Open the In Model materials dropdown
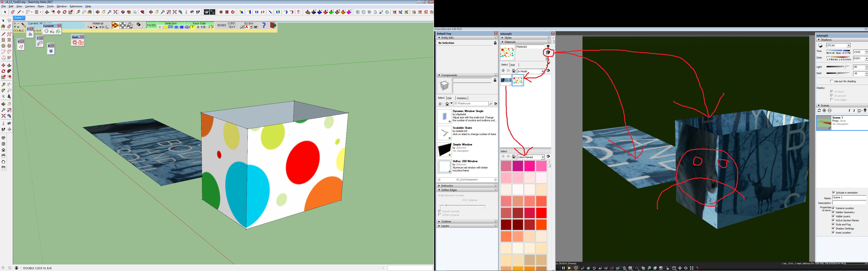This screenshot has width=868, height=271. point(542,71)
